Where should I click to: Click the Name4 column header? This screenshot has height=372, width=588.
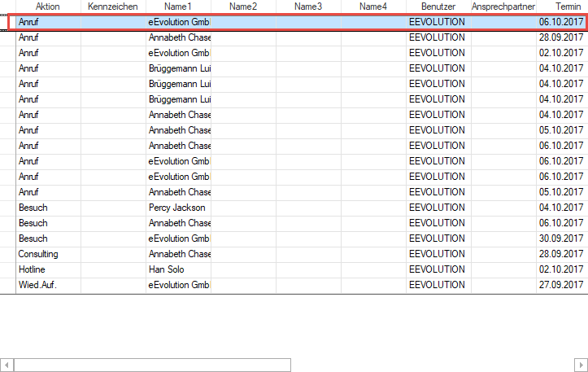pyautogui.click(x=373, y=7)
